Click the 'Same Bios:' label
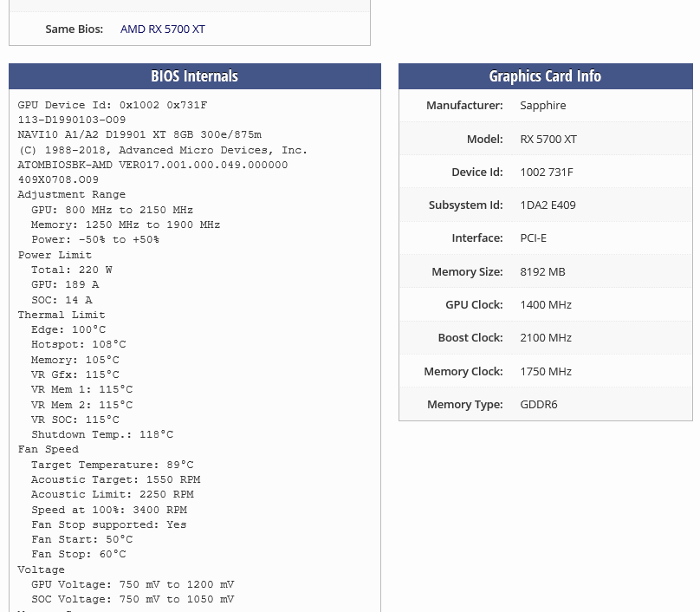This screenshot has width=700, height=612. 75,29
